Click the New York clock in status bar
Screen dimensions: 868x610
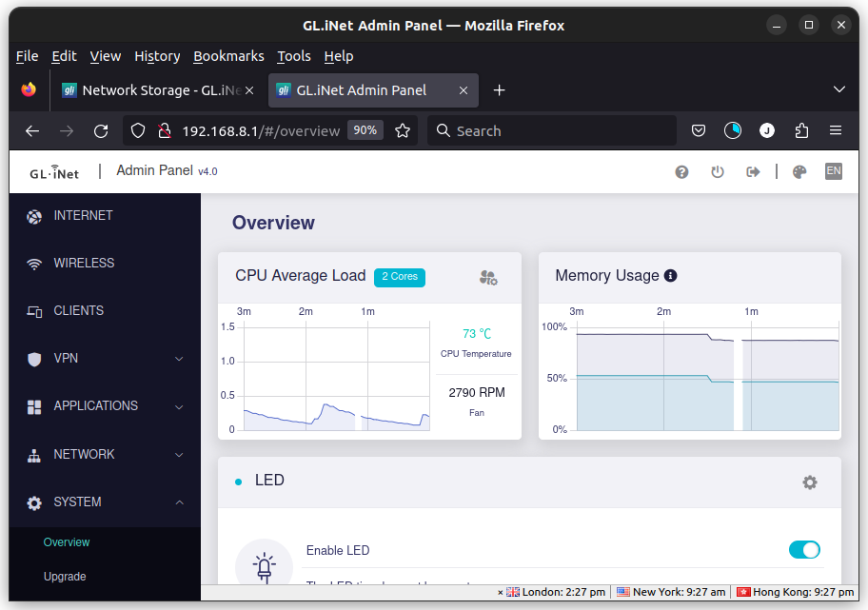[671, 592]
